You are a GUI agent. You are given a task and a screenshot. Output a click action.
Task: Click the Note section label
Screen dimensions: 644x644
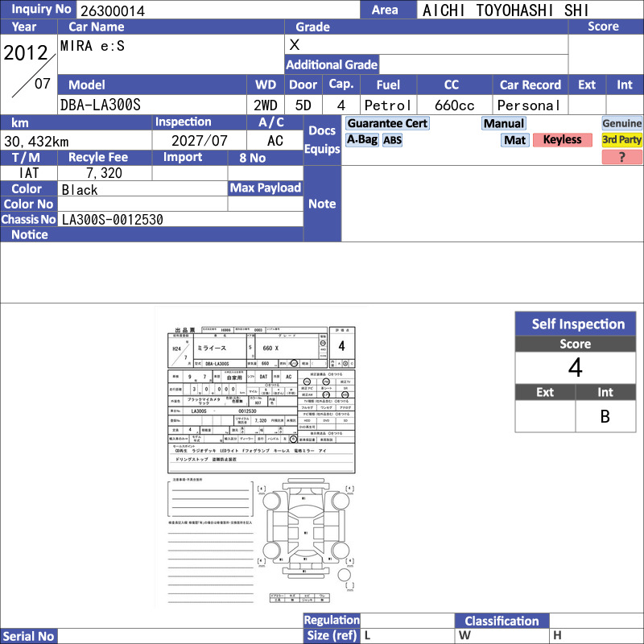click(x=323, y=204)
